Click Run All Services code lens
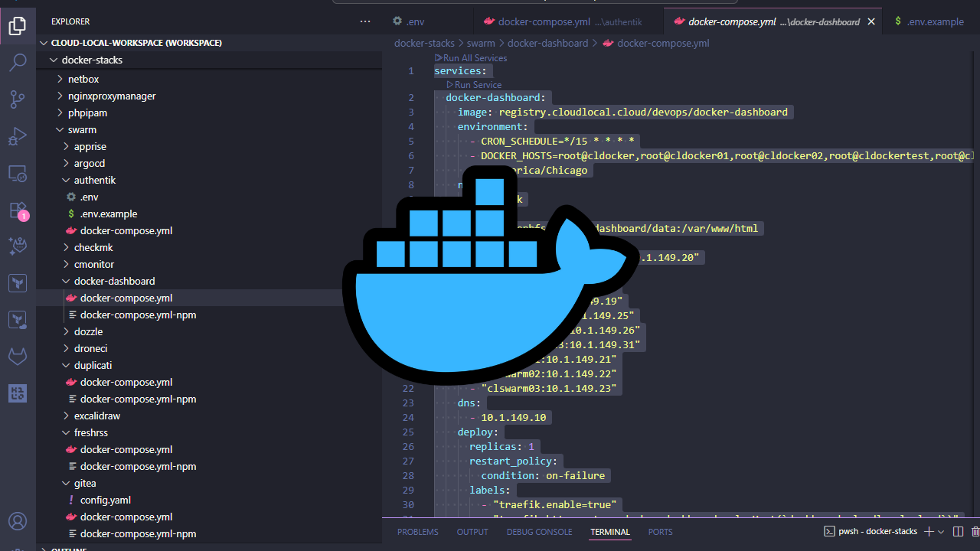 475,58
